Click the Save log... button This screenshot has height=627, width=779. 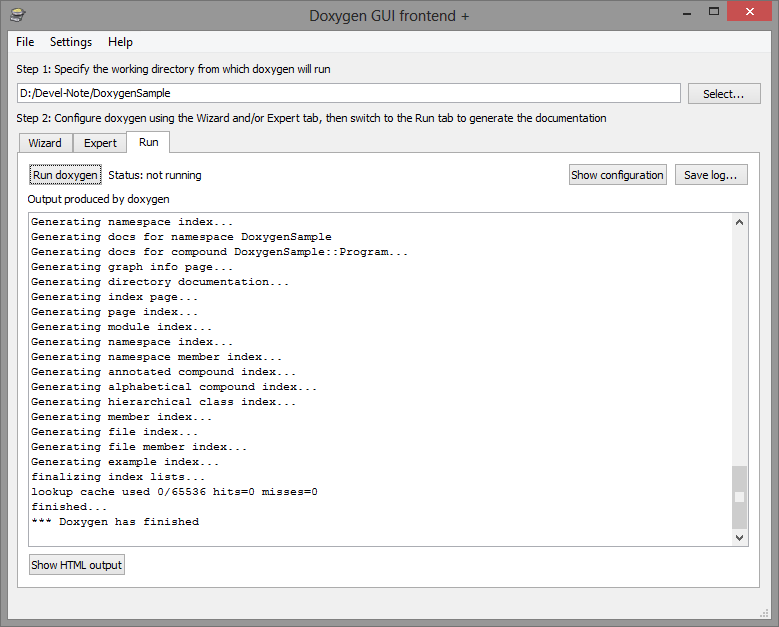tap(711, 175)
